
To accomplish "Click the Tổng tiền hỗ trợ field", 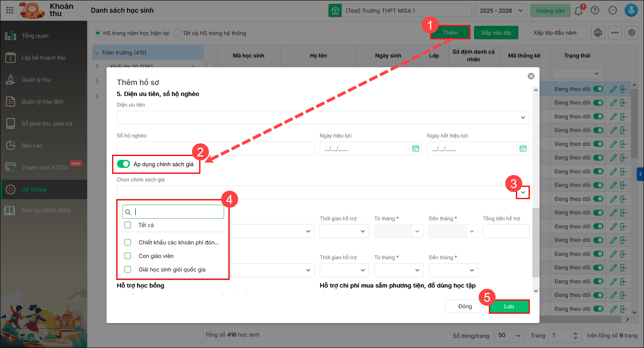I will pos(506,231).
